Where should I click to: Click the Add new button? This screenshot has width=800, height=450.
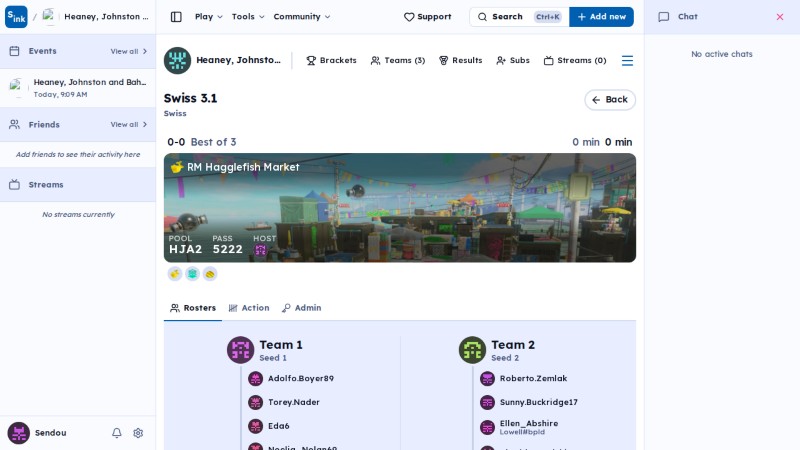tap(602, 17)
